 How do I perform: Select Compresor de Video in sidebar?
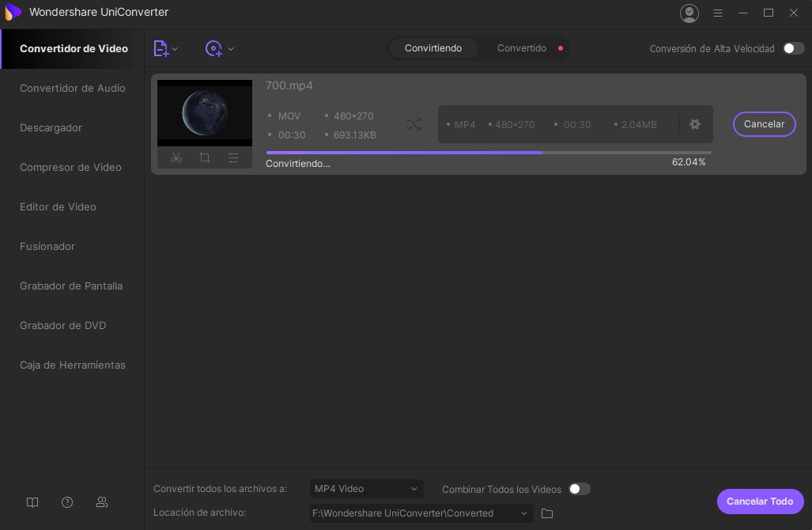tap(70, 167)
